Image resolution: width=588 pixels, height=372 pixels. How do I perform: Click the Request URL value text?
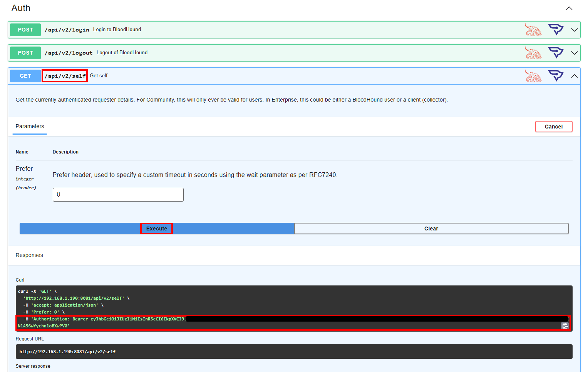click(67, 352)
